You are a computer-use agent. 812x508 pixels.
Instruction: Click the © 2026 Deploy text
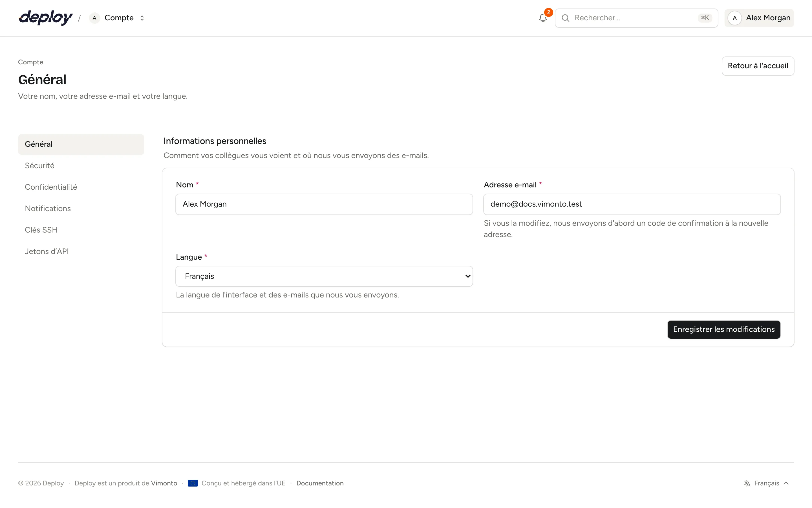point(41,483)
